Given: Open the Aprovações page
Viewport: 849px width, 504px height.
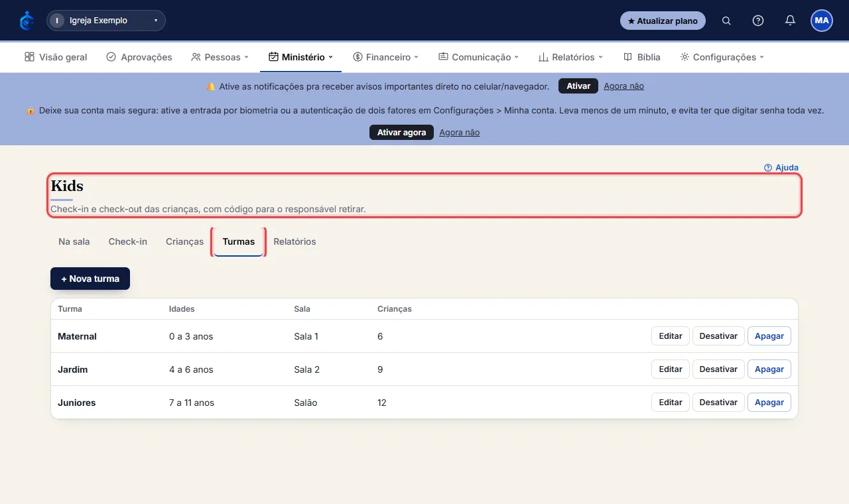Looking at the screenshot, I should click(139, 57).
